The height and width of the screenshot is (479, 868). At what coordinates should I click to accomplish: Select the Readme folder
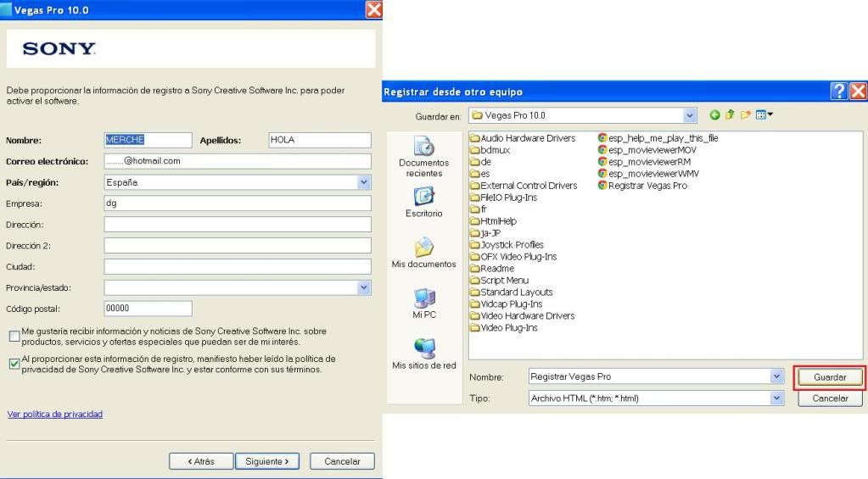[x=492, y=268]
